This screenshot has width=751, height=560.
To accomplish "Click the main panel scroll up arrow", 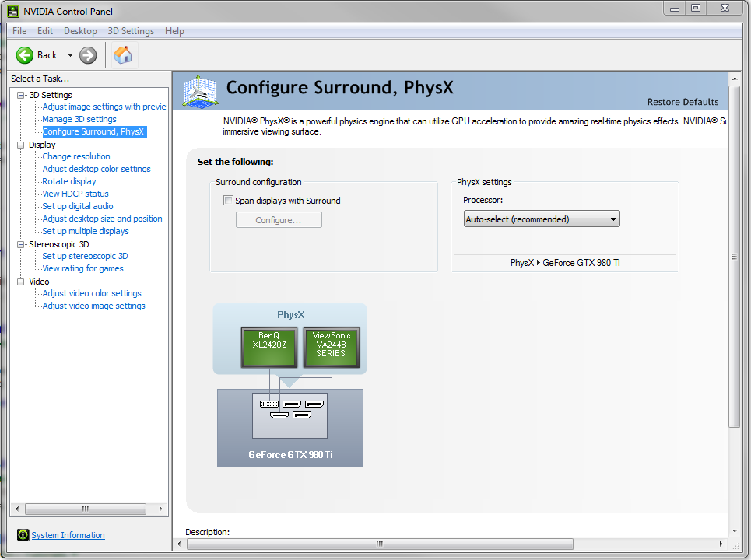I will click(734, 78).
